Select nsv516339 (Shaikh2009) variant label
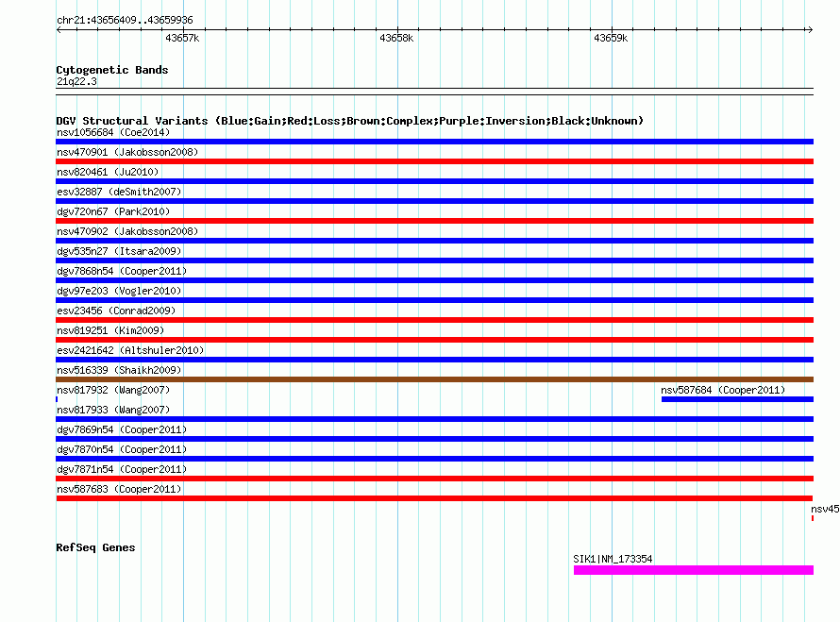This screenshot has width=840, height=622. (x=119, y=370)
